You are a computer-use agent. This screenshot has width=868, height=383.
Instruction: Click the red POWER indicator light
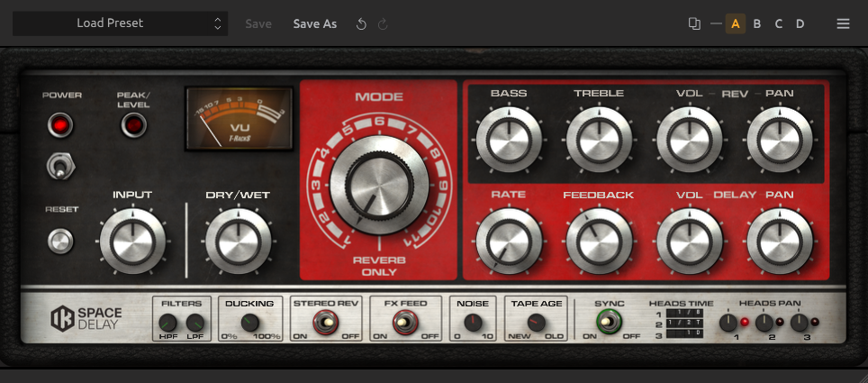pyautogui.click(x=59, y=124)
